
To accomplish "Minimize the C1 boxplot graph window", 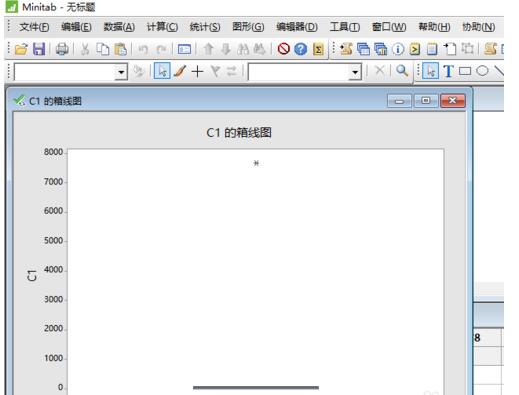I will (x=399, y=100).
